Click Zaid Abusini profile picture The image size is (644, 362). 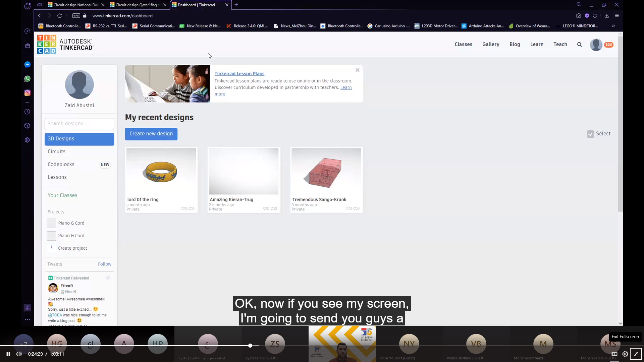pos(79,84)
